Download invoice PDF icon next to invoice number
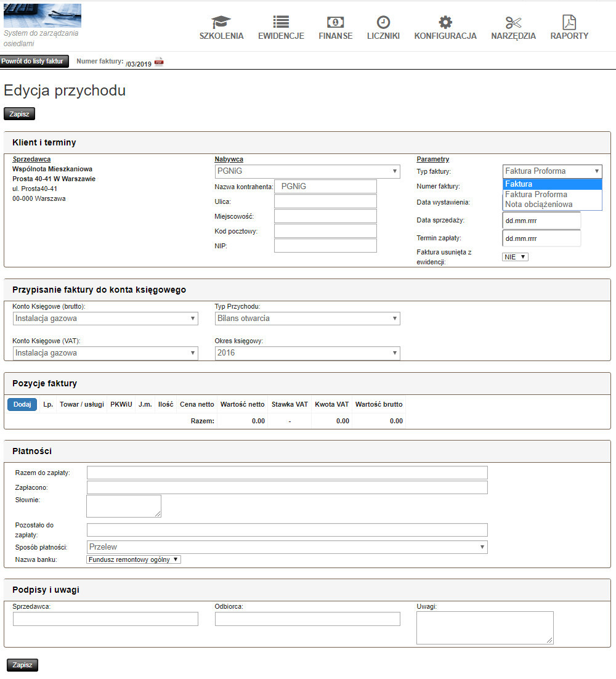The height and width of the screenshot is (679, 616). [160, 62]
